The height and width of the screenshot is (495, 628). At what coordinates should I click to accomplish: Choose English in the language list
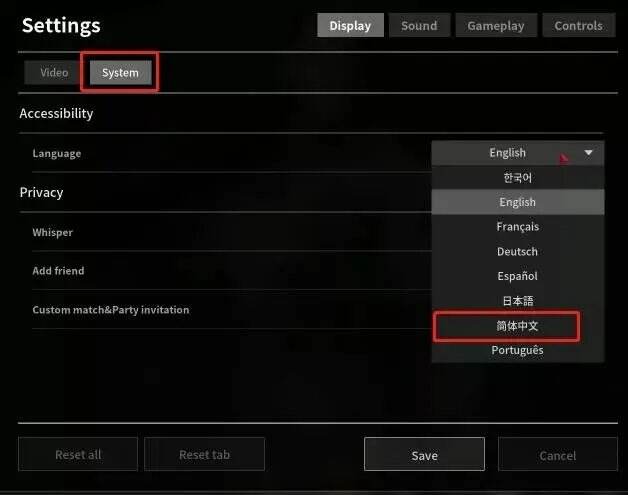coord(517,202)
